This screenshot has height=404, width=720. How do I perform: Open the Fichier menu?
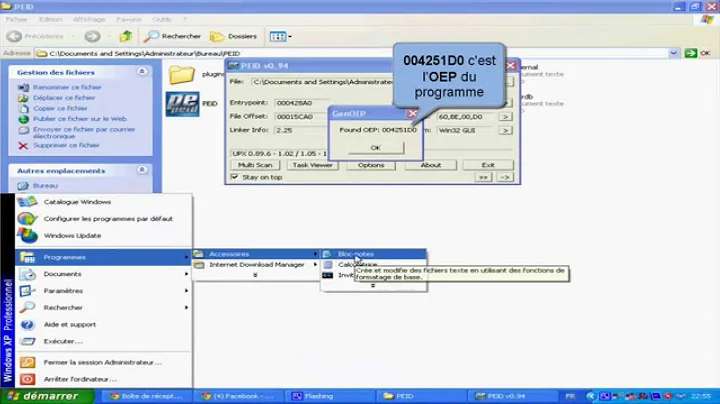tap(17, 19)
